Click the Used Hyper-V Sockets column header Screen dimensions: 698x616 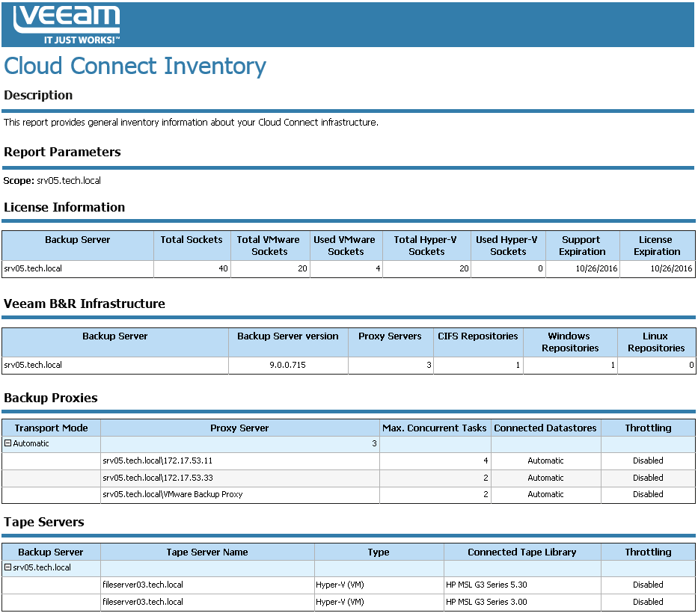click(507, 245)
